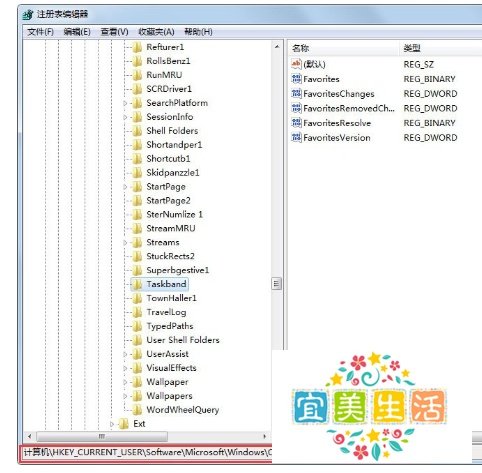Click tree horizontal scrollbar right arrow
The image size is (482, 473).
tap(265, 436)
